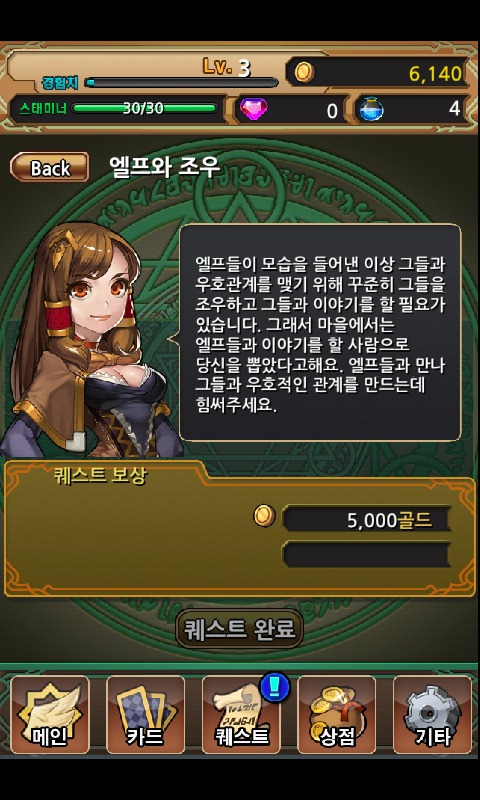Image resolution: width=480 pixels, height=800 pixels.
Task: Click the 스태미너 stamina bar
Action: pos(145,108)
